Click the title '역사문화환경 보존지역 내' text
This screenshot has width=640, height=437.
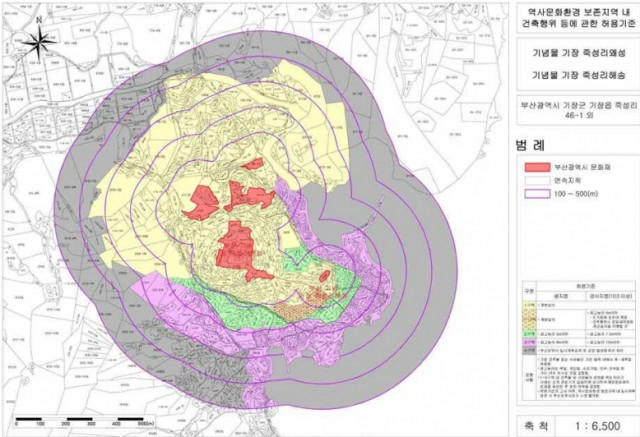coord(577,12)
